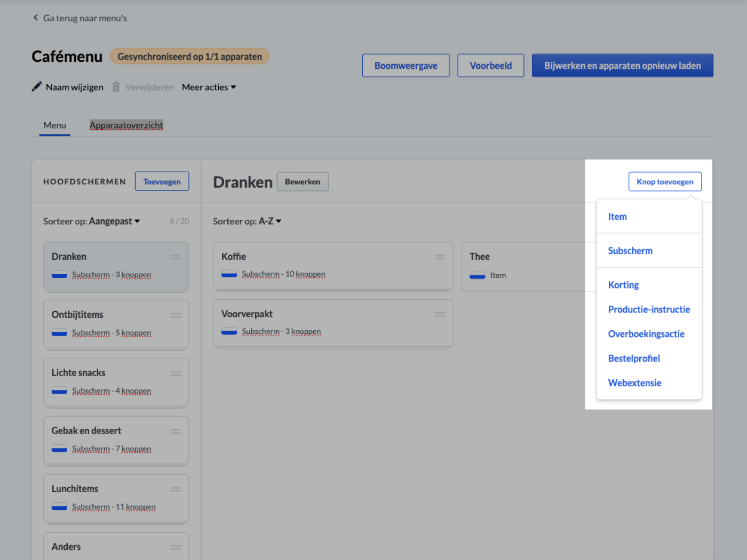Click the blue color swatch on the Thee card
The width and height of the screenshot is (747, 560).
[x=477, y=275]
